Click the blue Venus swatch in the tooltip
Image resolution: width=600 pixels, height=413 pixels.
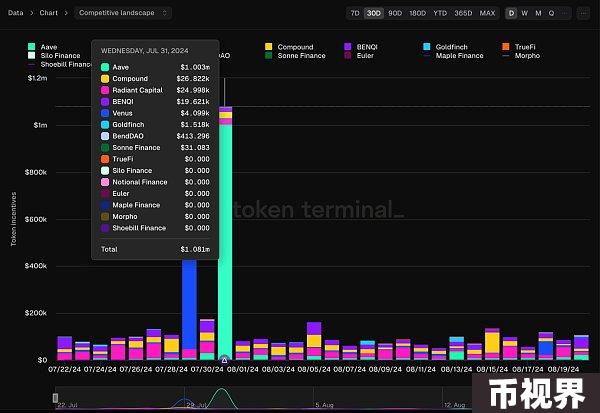[x=105, y=113]
